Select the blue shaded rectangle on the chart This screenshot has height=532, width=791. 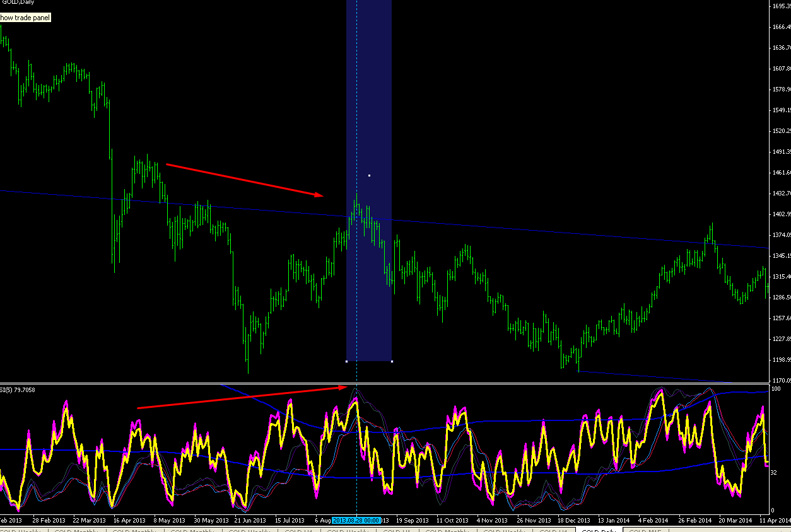tap(369, 180)
